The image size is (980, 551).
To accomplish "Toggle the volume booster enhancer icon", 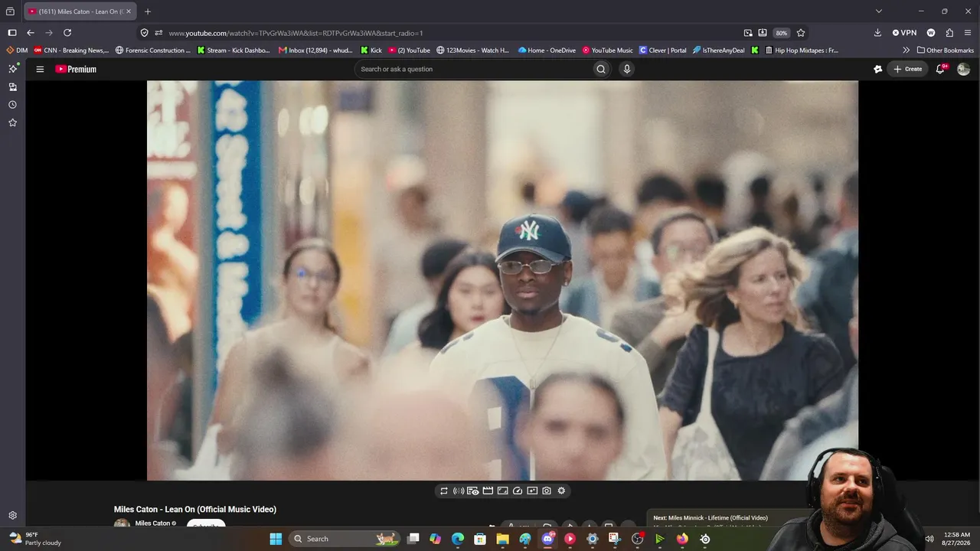I will click(x=459, y=491).
